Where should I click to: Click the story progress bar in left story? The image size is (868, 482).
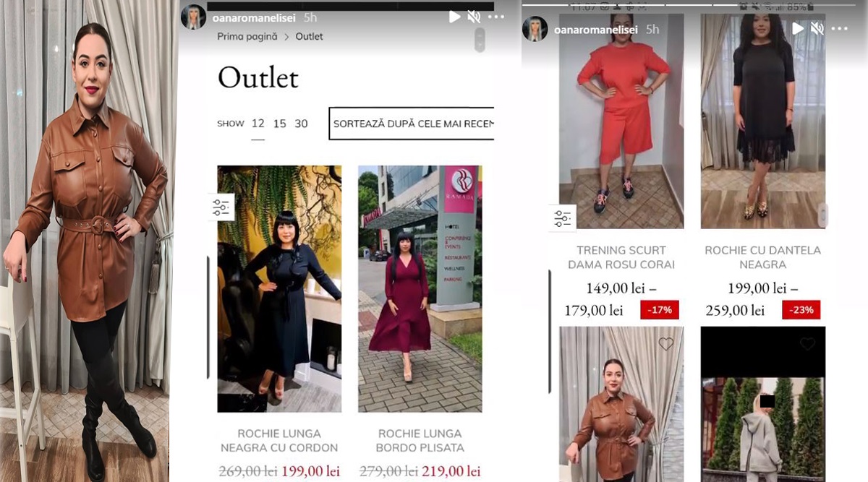[x=350, y=7]
